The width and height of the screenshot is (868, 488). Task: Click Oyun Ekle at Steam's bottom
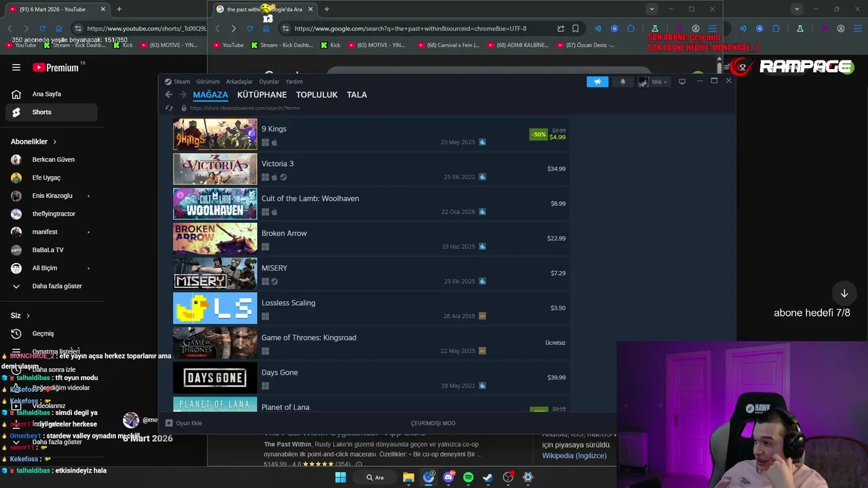tap(184, 423)
